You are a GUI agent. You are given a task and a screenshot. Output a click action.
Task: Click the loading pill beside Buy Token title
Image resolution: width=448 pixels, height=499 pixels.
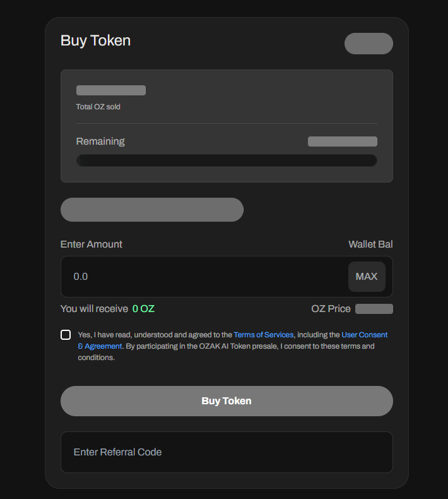point(368,44)
